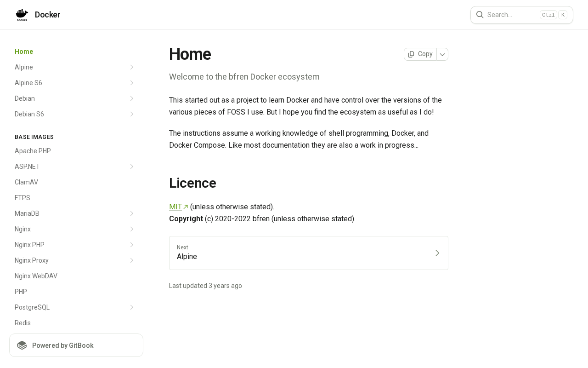Click the external link arrow beside MIT
Viewport: 588px width, 368px height.
[x=186, y=207]
